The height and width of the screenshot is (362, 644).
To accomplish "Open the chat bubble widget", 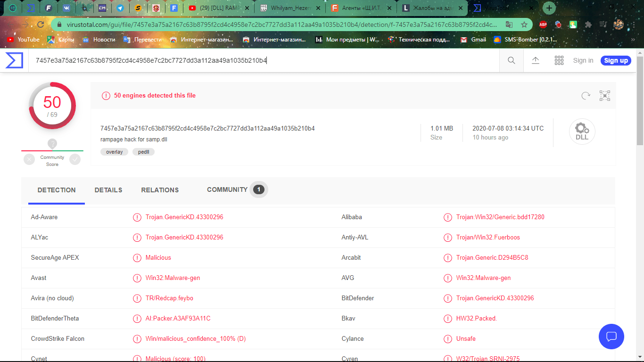I will pyautogui.click(x=611, y=336).
